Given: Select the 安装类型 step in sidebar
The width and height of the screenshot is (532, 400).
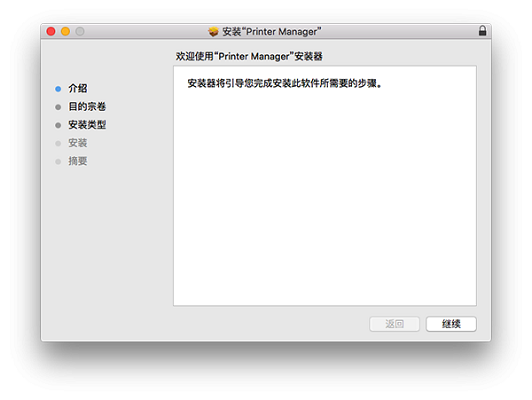Looking at the screenshot, I should (87, 125).
